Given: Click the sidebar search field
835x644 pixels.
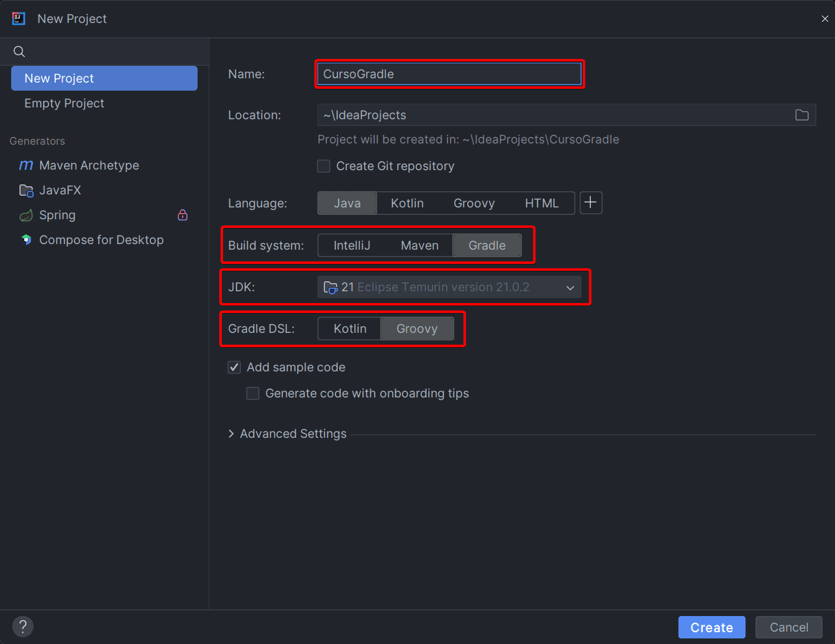Looking at the screenshot, I should pyautogui.click(x=104, y=52).
